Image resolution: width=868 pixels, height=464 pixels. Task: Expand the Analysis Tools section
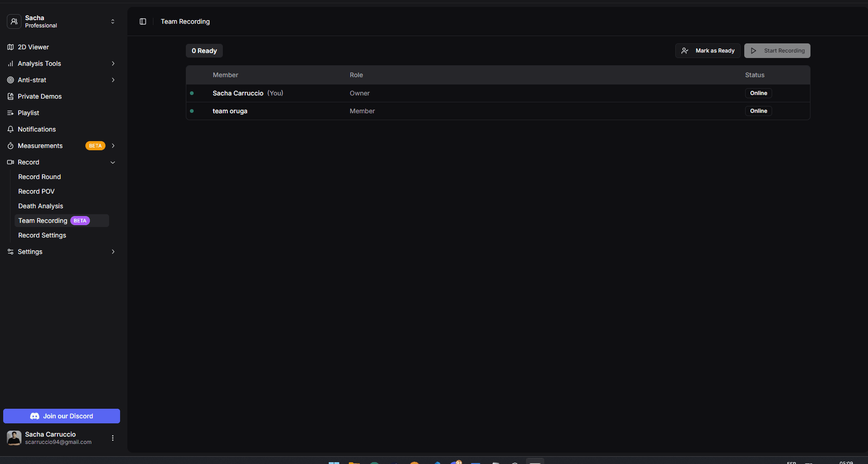[x=113, y=63]
